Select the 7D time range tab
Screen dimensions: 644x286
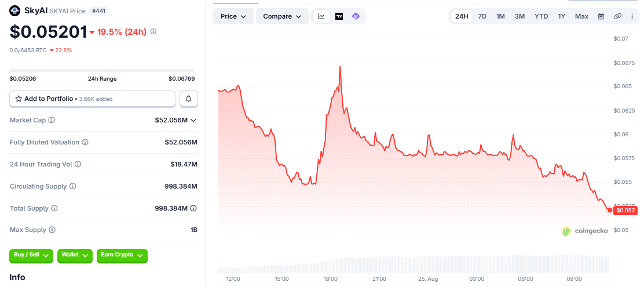pos(482,16)
